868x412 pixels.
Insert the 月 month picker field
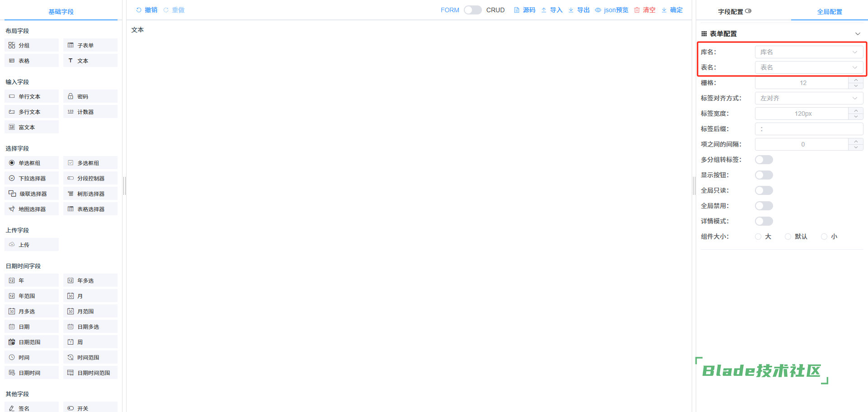[90, 296]
